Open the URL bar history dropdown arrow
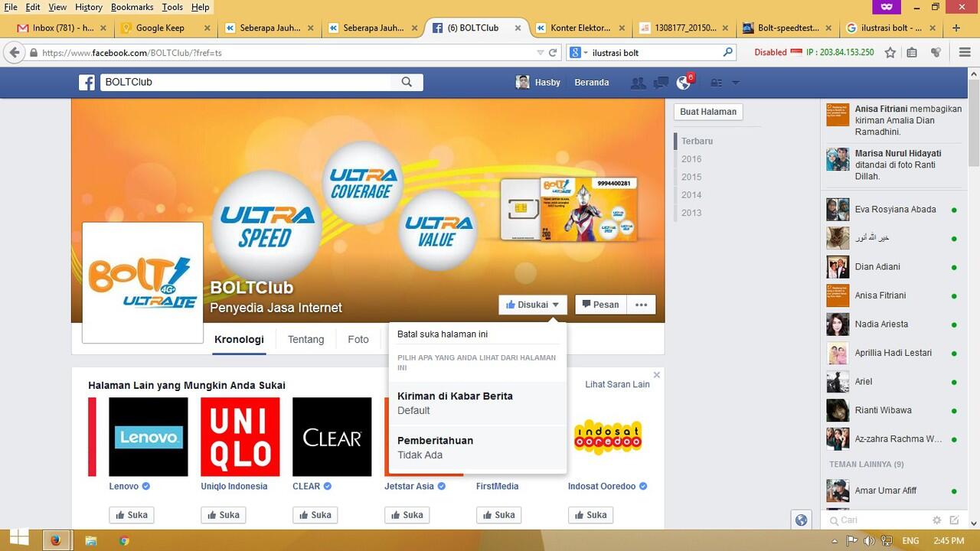The width and height of the screenshot is (980, 551). pyautogui.click(x=541, y=53)
